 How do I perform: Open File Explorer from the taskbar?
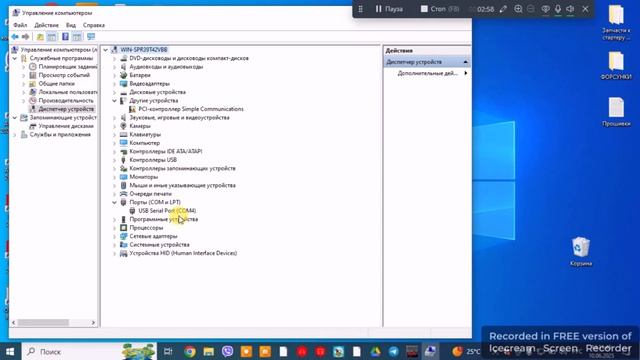209,351
